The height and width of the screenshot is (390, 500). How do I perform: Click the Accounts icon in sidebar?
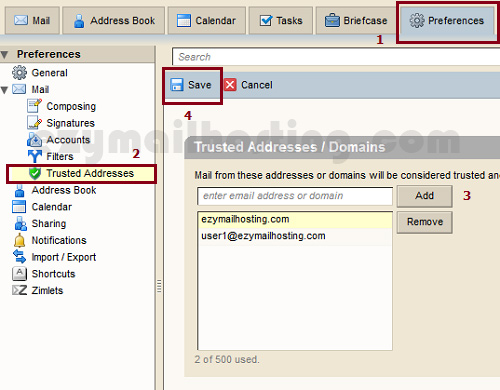34,140
